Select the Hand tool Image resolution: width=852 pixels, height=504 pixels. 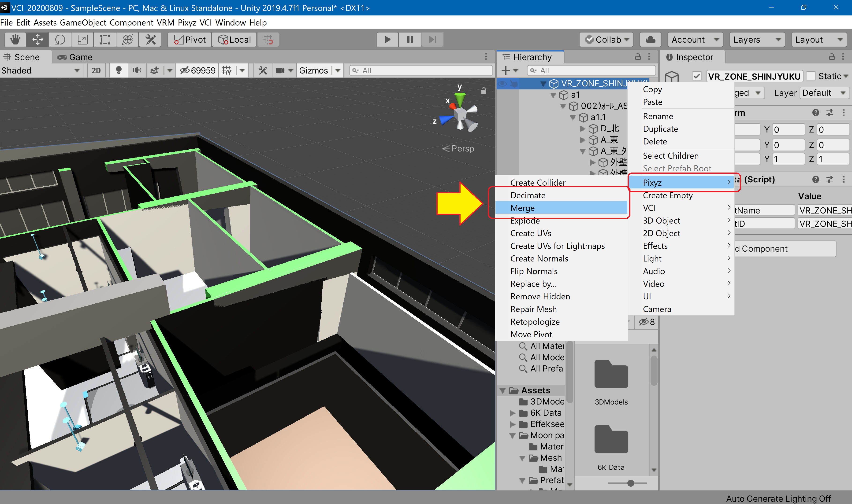(15, 40)
